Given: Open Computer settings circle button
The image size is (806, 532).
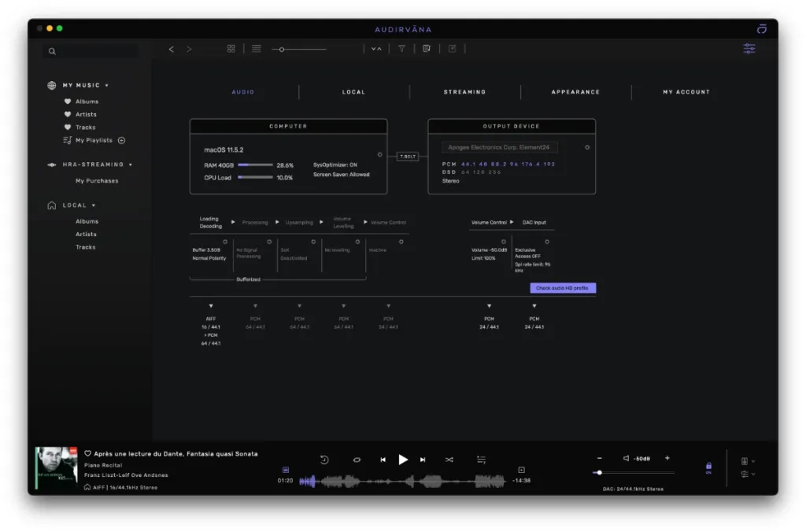Looking at the screenshot, I should click(x=380, y=155).
